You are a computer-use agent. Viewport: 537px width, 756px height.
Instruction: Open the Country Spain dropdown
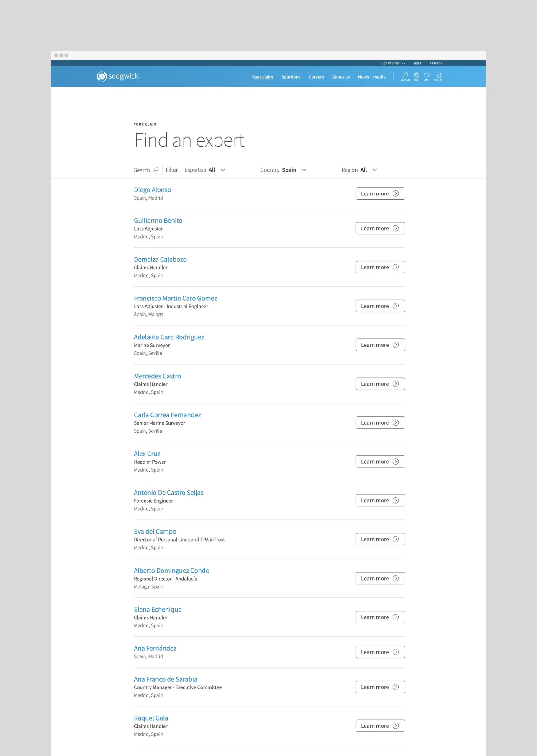pos(283,170)
